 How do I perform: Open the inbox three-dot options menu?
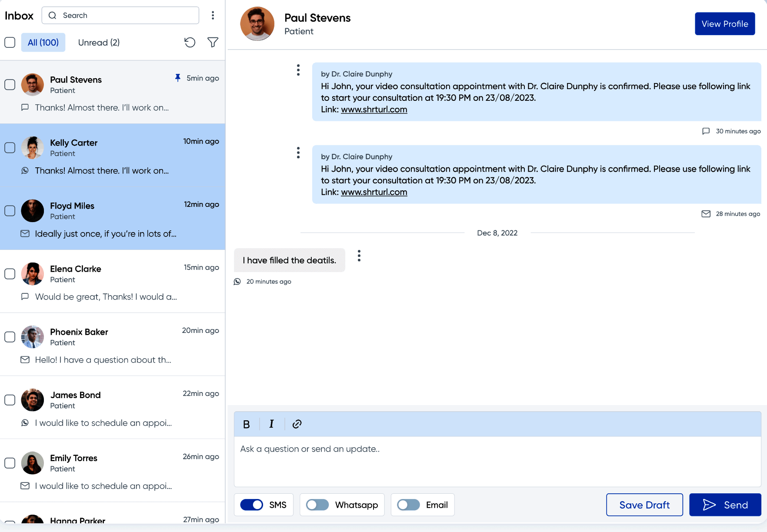pyautogui.click(x=213, y=15)
